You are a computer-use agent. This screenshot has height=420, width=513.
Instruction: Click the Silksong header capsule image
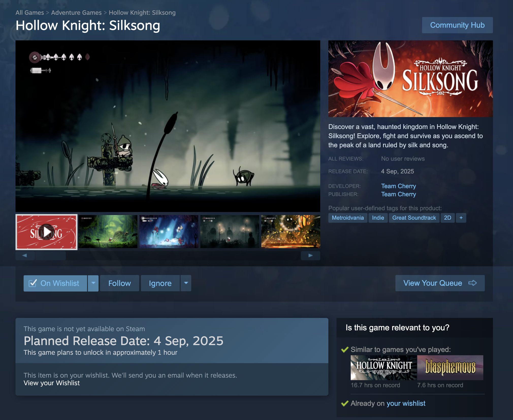pyautogui.click(x=410, y=79)
